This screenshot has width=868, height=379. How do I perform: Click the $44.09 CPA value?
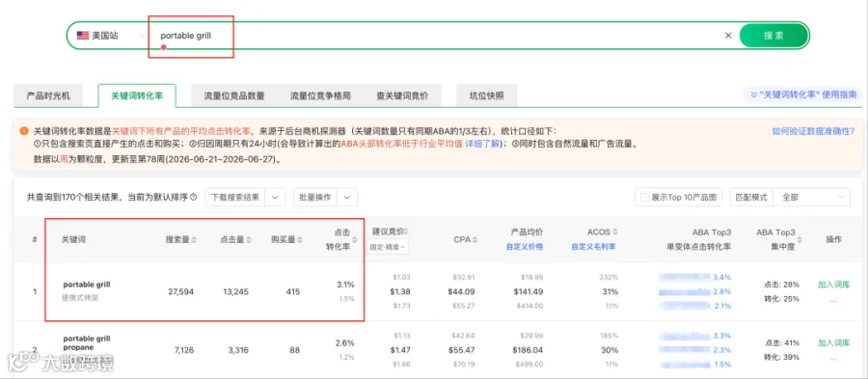[x=462, y=291]
